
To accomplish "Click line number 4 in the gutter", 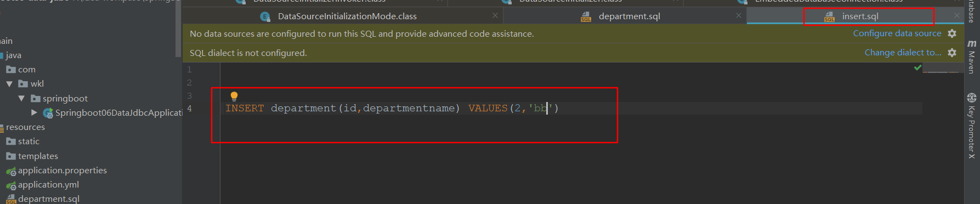I will (x=189, y=109).
